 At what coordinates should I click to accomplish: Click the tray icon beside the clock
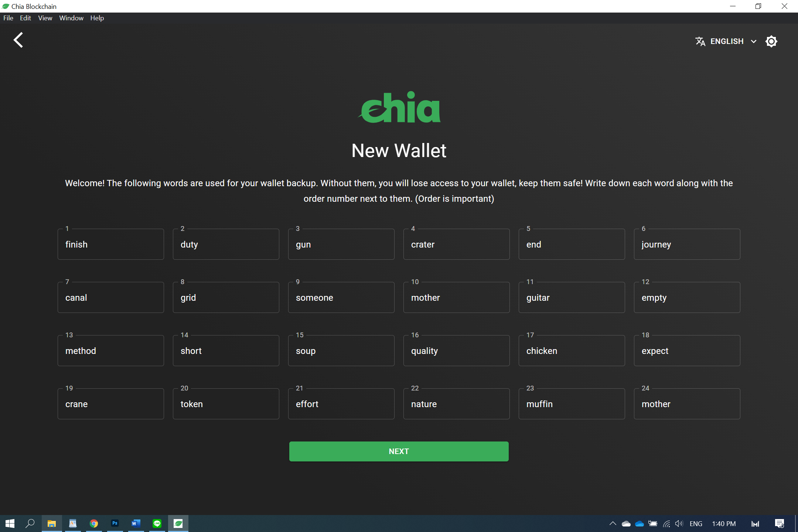756,524
